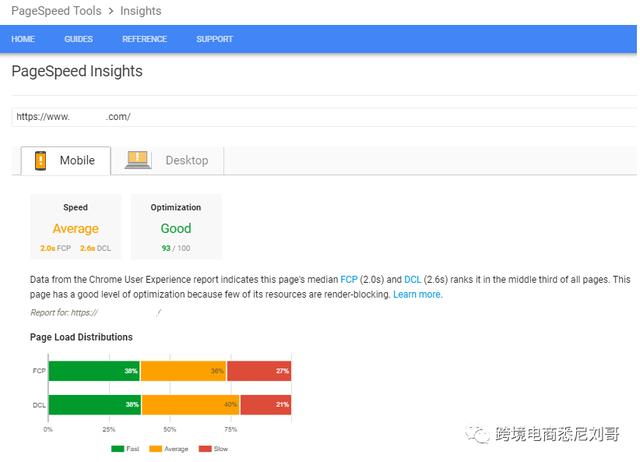Click the PageSpeed Tools breadcrumb link

pyautogui.click(x=56, y=11)
